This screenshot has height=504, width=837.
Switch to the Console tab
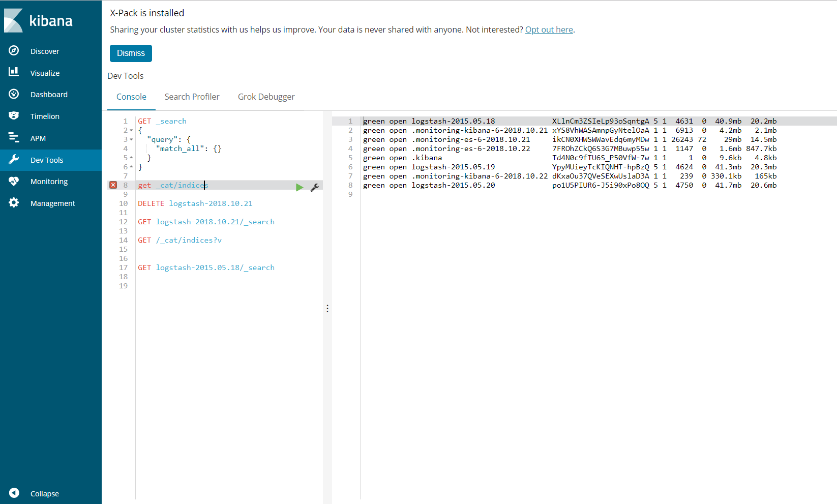click(131, 97)
